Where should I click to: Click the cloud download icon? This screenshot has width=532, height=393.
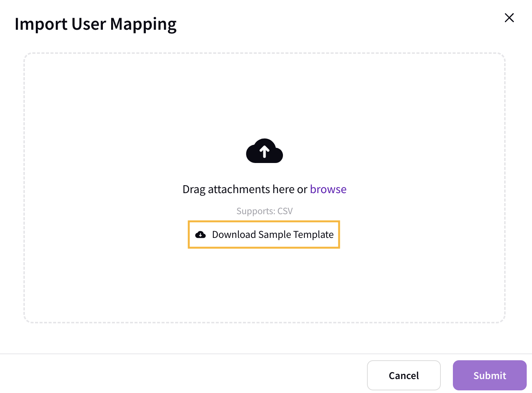tap(200, 235)
